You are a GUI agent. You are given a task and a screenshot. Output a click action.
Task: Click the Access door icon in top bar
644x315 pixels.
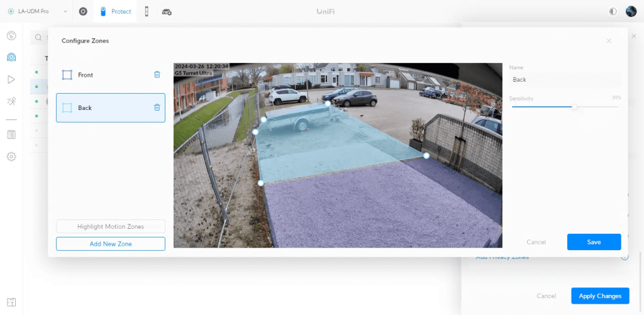[x=147, y=12]
